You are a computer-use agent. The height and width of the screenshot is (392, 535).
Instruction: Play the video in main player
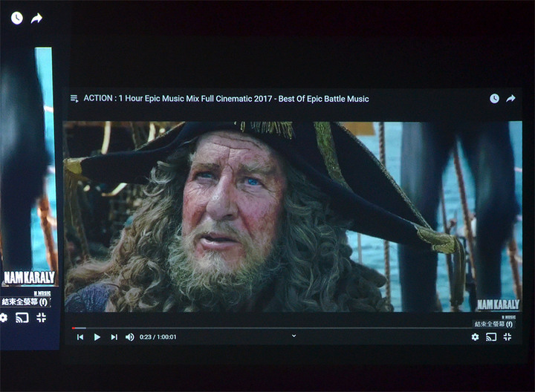(x=97, y=337)
